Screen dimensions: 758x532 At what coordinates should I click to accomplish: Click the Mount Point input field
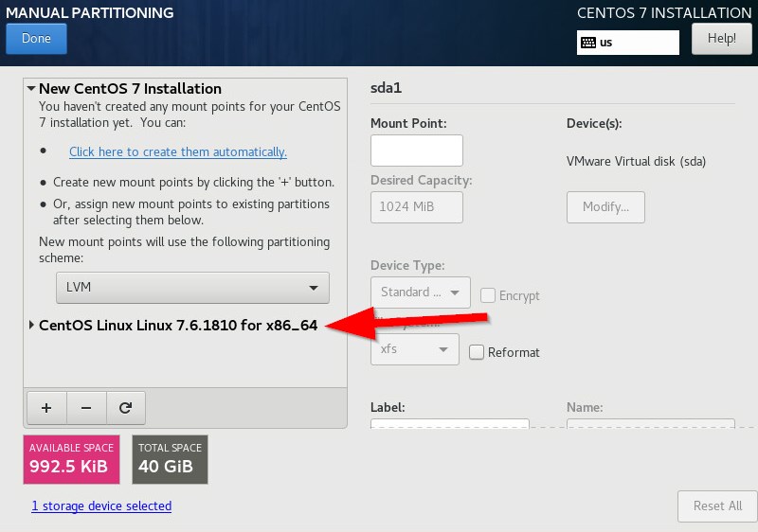417,151
